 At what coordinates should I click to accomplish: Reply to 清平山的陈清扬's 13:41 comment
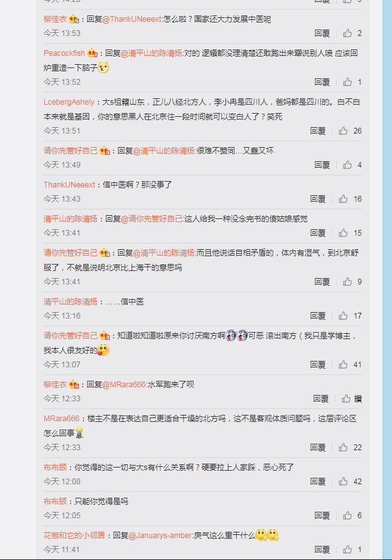click(318, 233)
